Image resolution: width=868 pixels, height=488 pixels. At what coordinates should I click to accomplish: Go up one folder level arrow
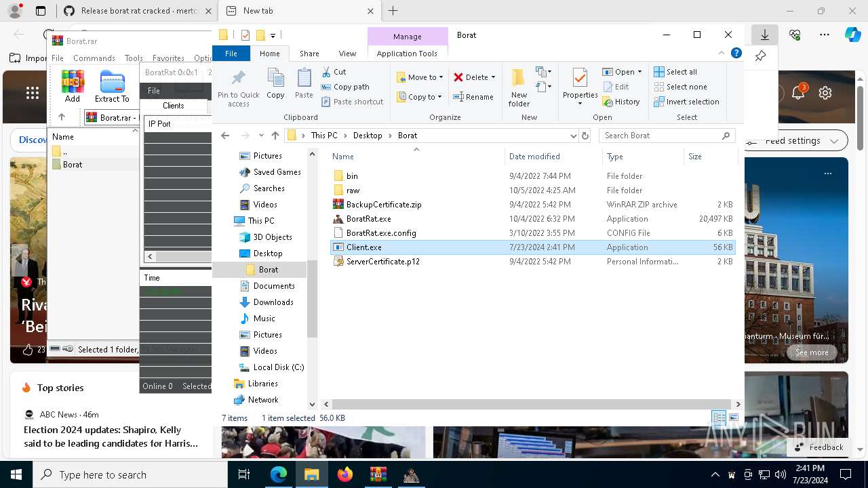(275, 136)
